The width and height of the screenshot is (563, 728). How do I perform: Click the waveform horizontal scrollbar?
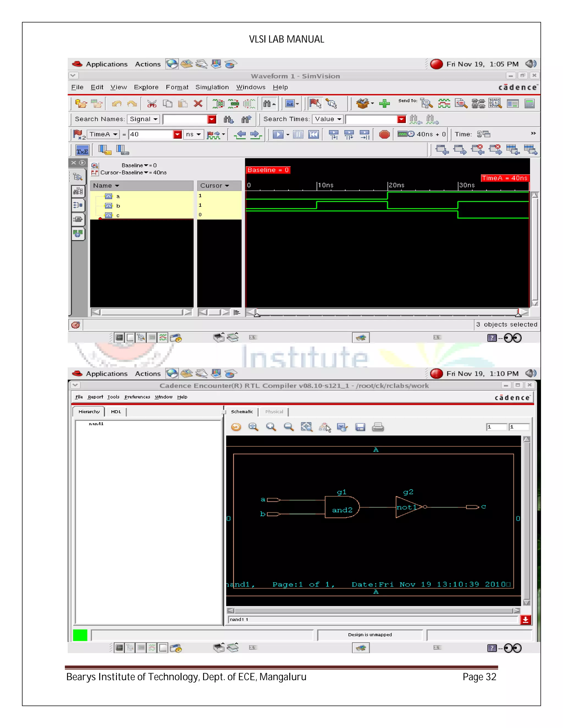(x=387, y=312)
